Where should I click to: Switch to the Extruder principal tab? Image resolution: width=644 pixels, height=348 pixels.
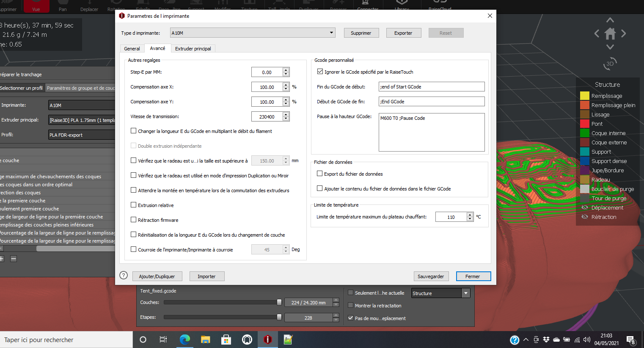[x=193, y=49]
